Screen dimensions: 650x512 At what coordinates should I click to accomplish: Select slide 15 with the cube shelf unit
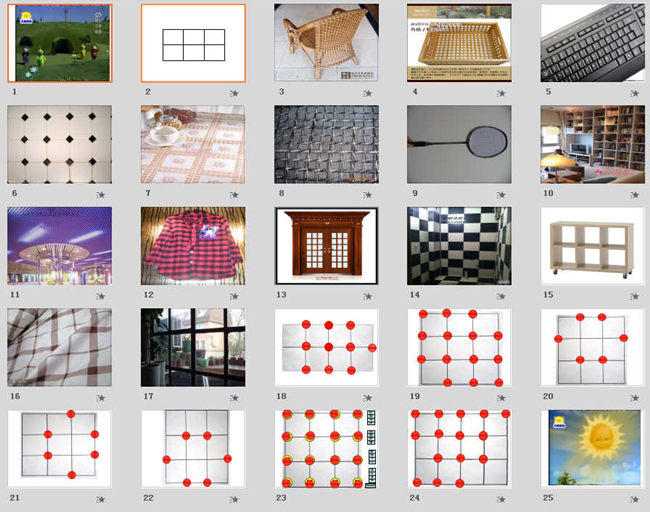[x=593, y=246]
